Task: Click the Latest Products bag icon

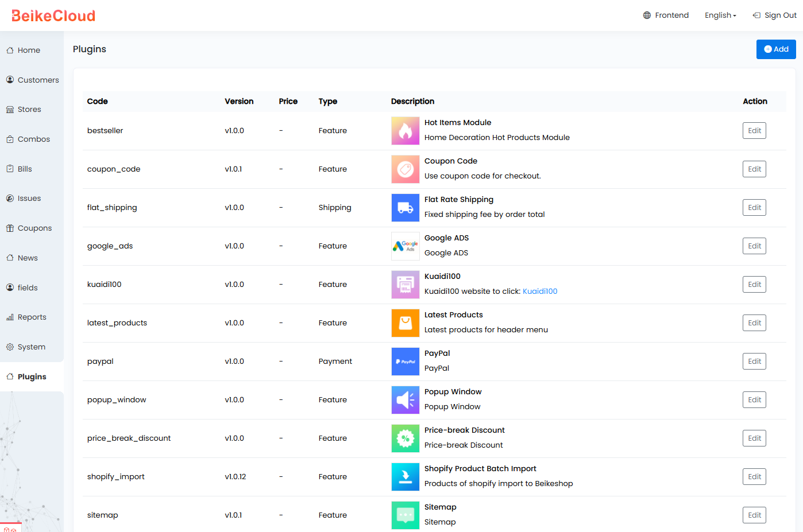Action: [406, 323]
